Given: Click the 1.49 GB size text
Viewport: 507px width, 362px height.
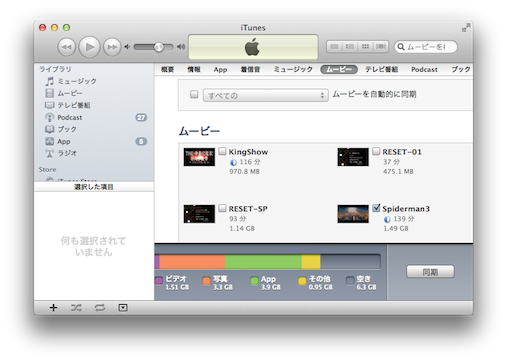Looking at the screenshot, I should coord(396,229).
